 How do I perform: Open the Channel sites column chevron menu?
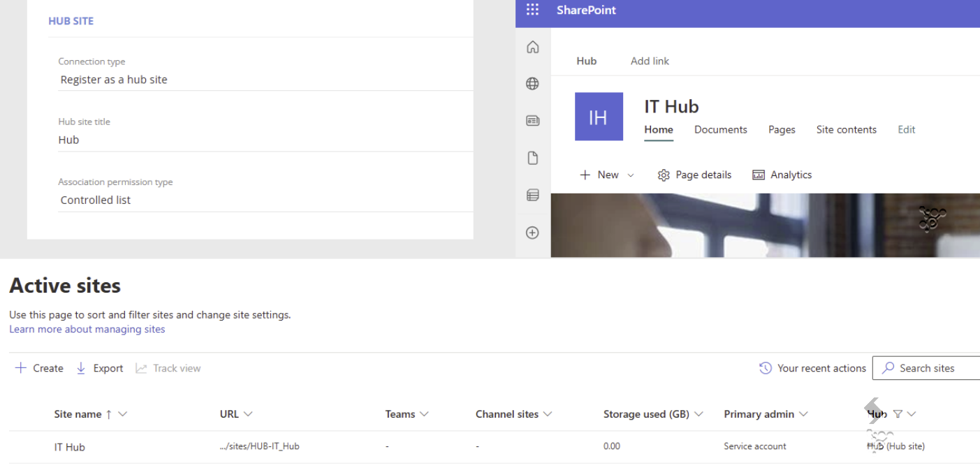548,414
